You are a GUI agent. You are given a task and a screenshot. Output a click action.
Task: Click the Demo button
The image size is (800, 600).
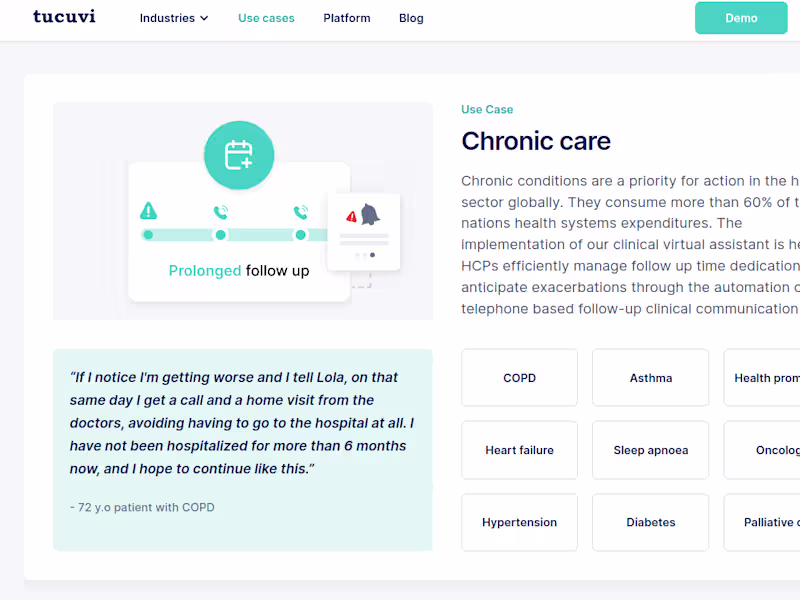(x=741, y=18)
